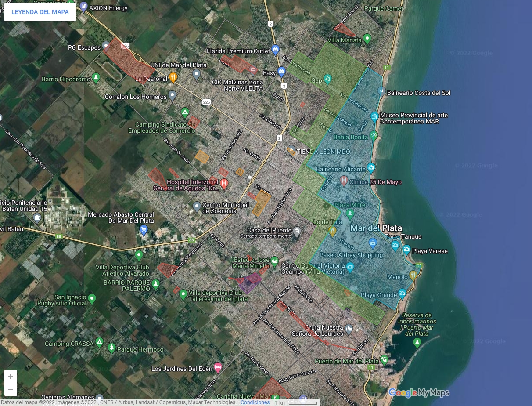Click the Manolo restaurant marker
The height and width of the screenshot is (406, 532).
(x=413, y=275)
